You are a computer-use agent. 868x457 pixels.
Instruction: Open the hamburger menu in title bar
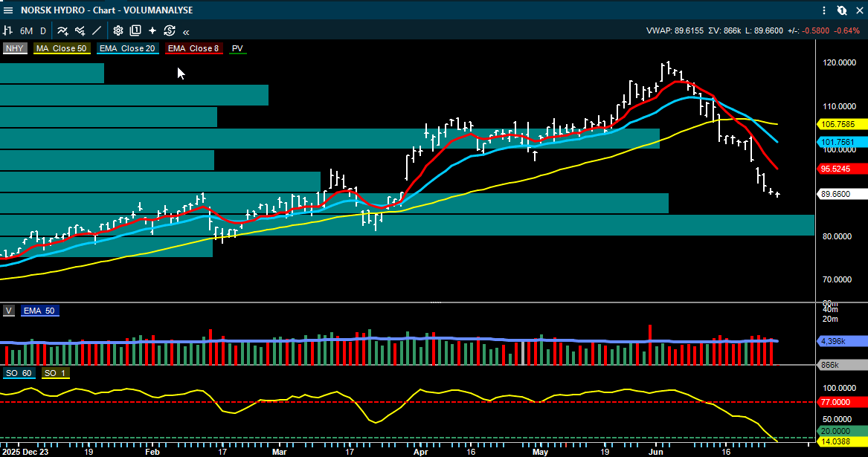point(7,10)
